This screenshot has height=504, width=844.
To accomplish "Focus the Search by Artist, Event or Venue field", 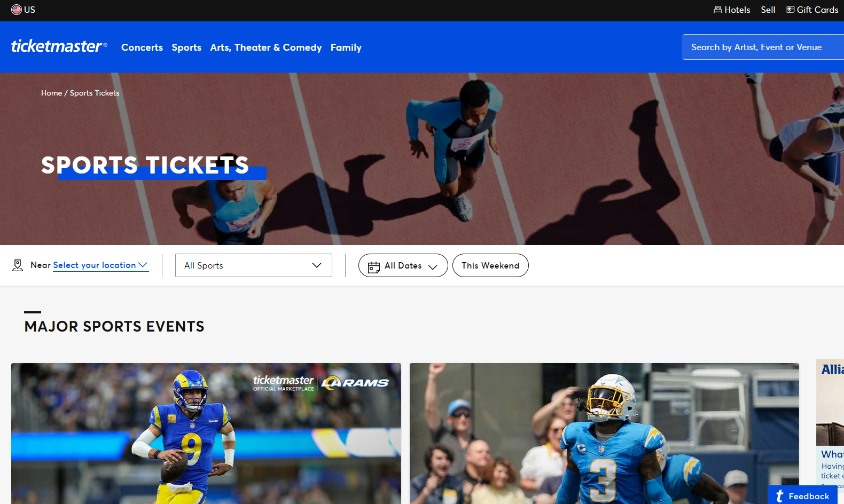I will 763,47.
